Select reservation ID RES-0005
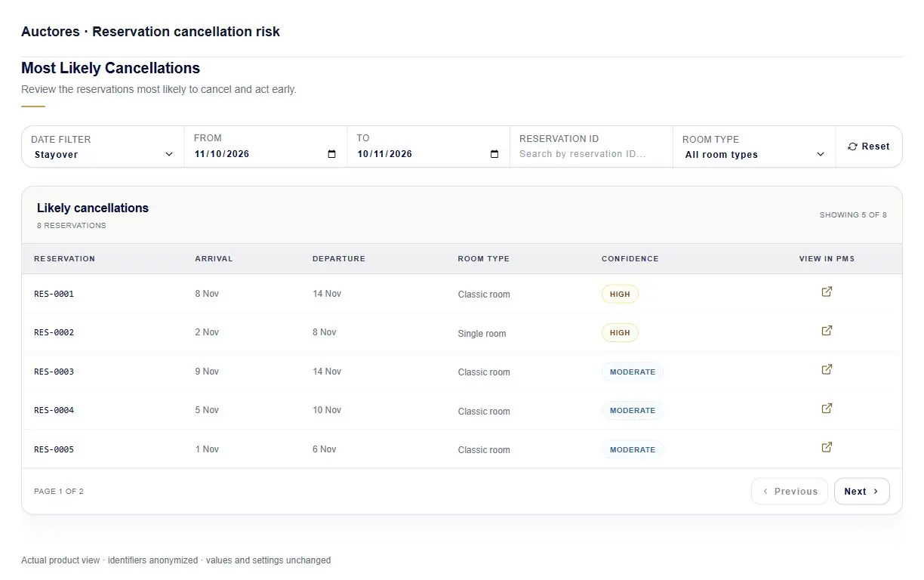The width and height of the screenshot is (924, 580). pos(54,449)
